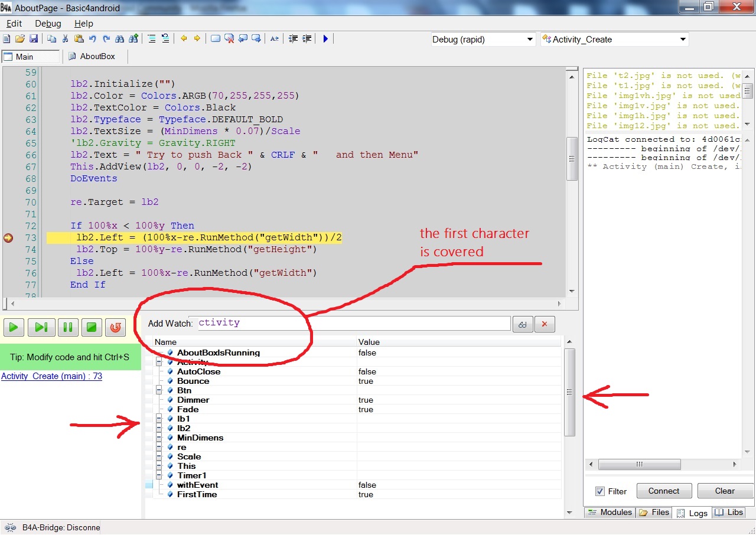
Task: Click the Activity_Create (main) : 73 link
Action: (51, 376)
